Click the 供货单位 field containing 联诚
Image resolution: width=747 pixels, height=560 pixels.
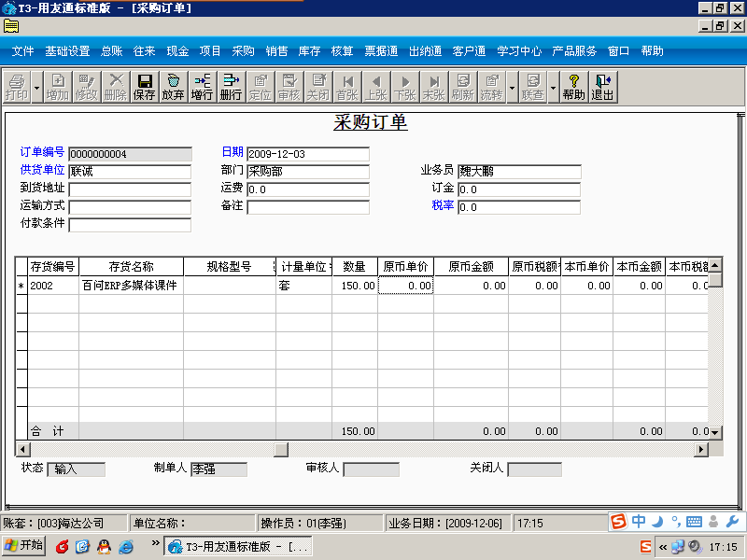pos(130,172)
